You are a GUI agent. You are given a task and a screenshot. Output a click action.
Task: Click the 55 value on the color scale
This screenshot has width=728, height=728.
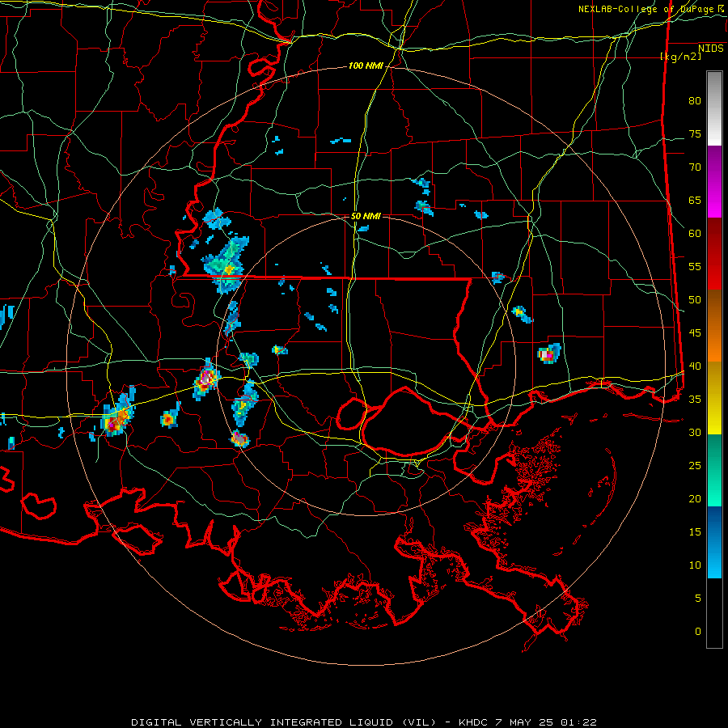[x=695, y=266]
